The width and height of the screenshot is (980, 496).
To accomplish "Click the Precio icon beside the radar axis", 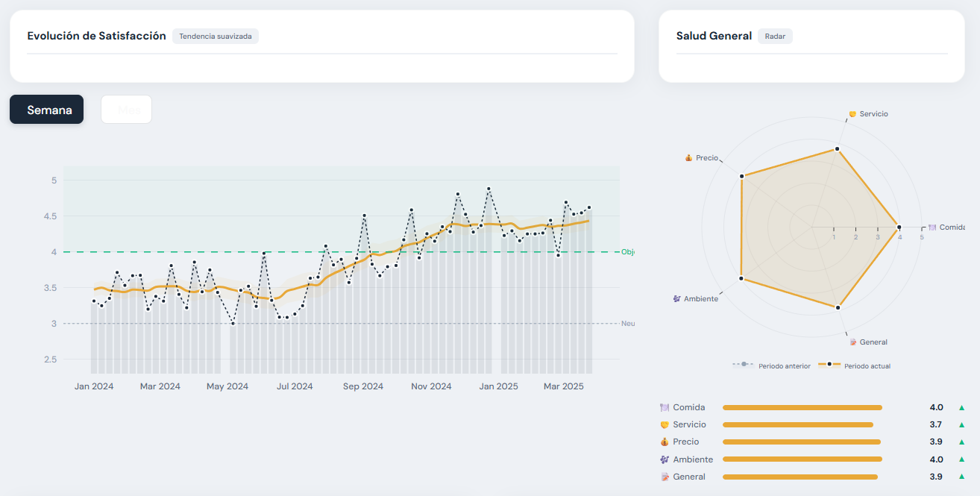I will click(688, 158).
